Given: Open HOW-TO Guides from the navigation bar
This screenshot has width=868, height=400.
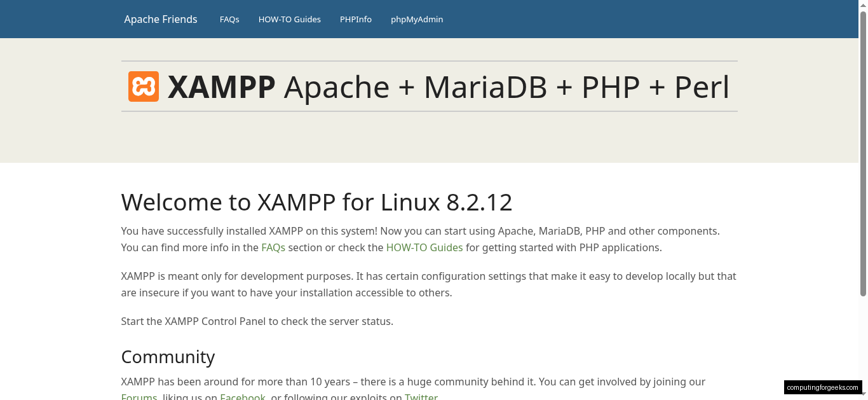Looking at the screenshot, I should 290,19.
